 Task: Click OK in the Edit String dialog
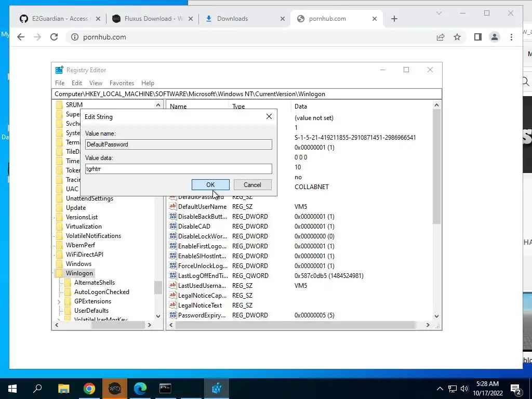point(210,184)
